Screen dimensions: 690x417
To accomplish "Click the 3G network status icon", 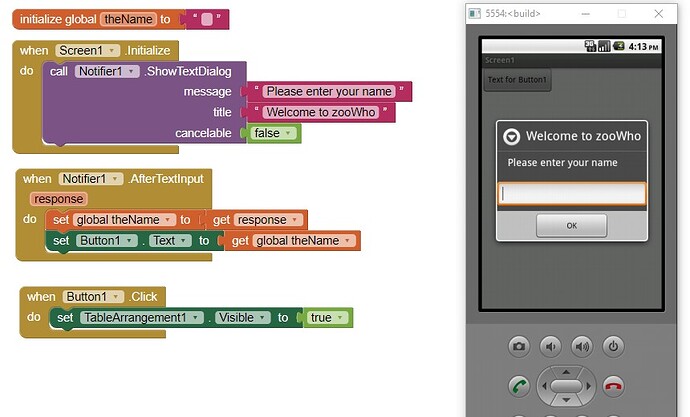I will pos(590,45).
